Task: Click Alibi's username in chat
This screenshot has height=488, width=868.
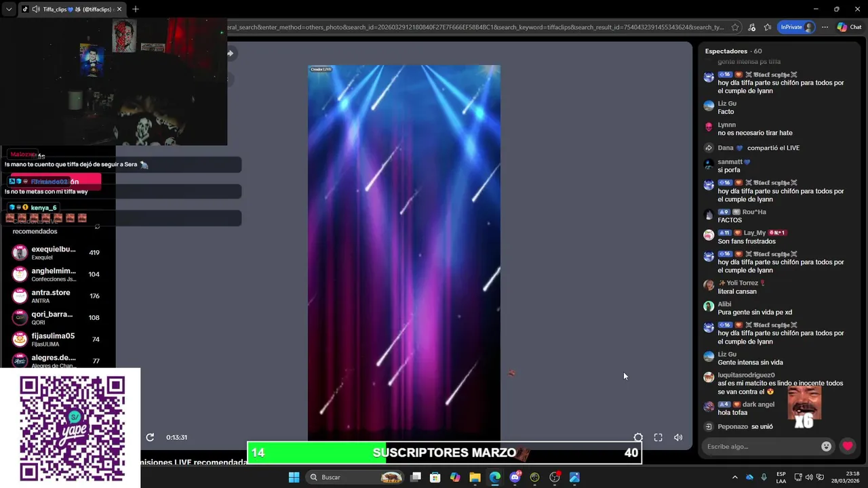Action: click(724, 304)
